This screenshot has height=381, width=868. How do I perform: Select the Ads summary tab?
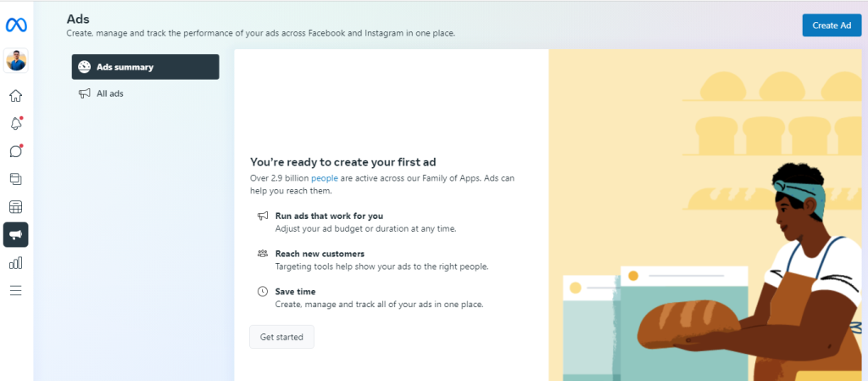tap(145, 67)
